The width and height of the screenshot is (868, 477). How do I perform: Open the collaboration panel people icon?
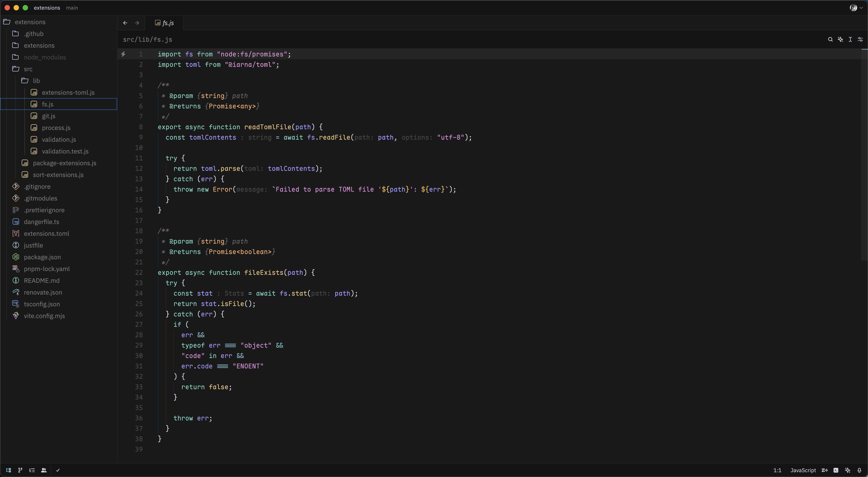[44, 470]
